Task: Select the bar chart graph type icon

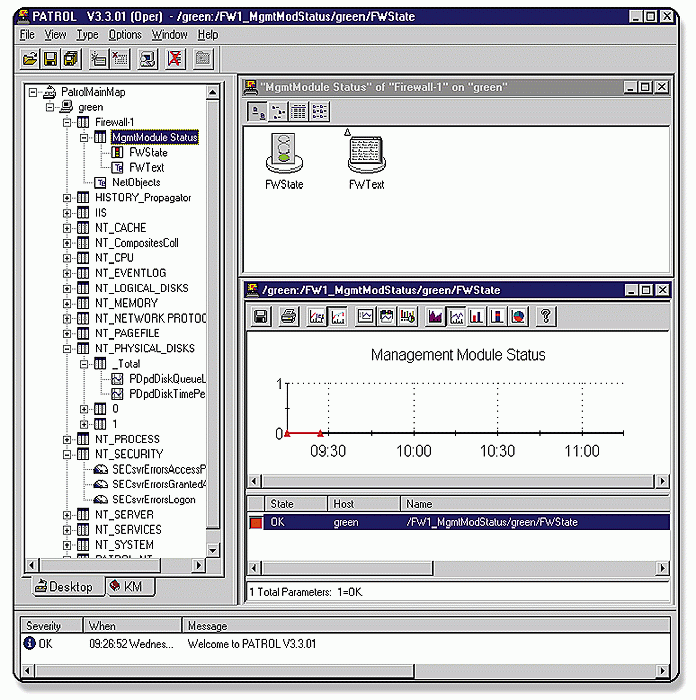Action: (x=476, y=317)
